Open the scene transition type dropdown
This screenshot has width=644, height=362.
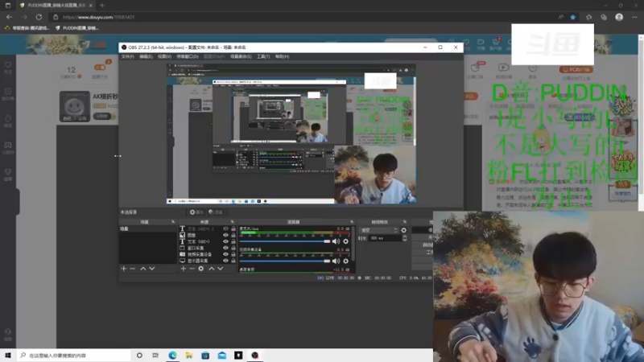(378, 230)
